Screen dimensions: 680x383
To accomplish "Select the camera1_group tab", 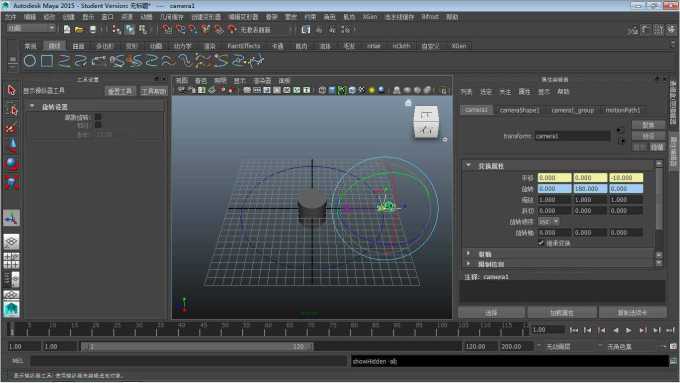I will 572,110.
